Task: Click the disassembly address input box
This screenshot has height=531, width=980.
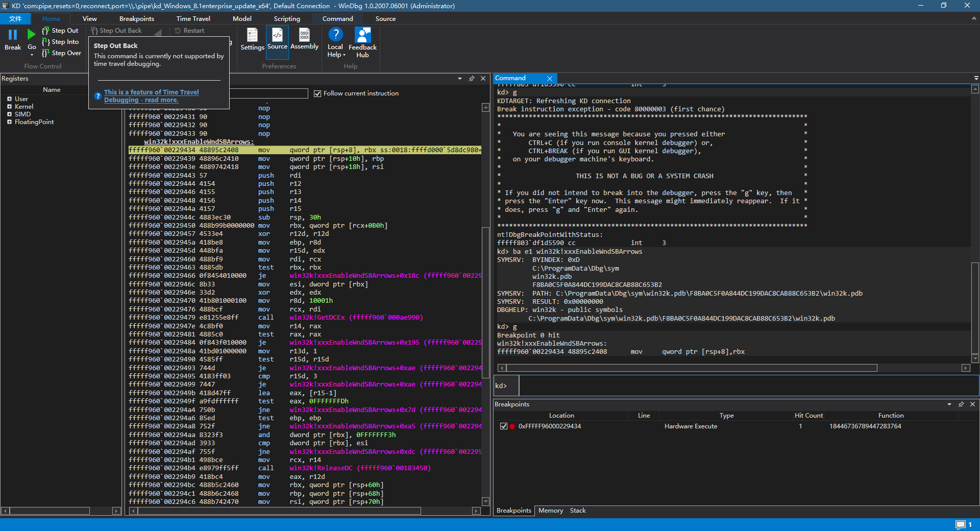Action: [x=268, y=93]
